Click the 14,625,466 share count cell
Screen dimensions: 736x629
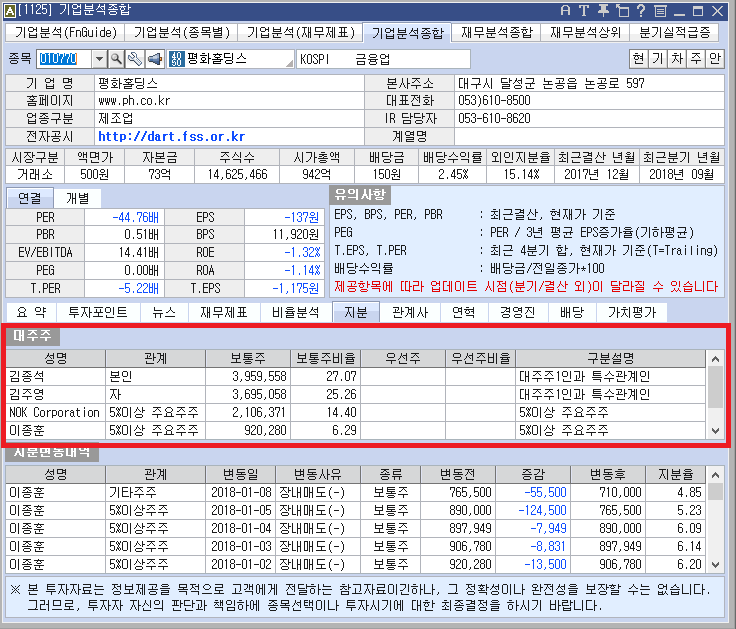click(x=238, y=175)
